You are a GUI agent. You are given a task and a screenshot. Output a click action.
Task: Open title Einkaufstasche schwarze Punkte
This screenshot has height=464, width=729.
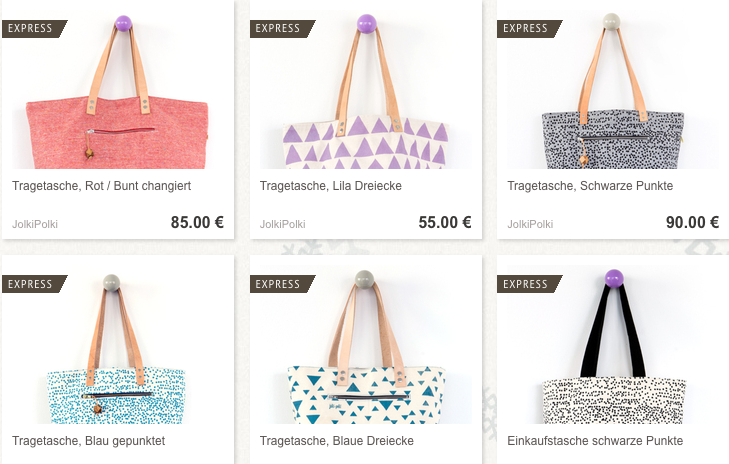595,441
